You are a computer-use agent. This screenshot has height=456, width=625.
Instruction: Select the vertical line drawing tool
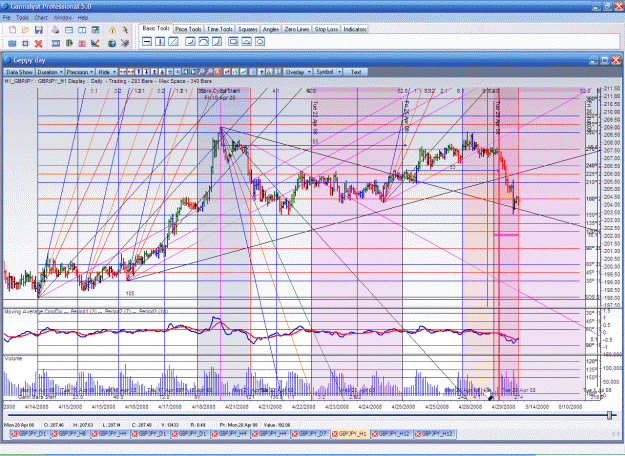tap(160, 41)
